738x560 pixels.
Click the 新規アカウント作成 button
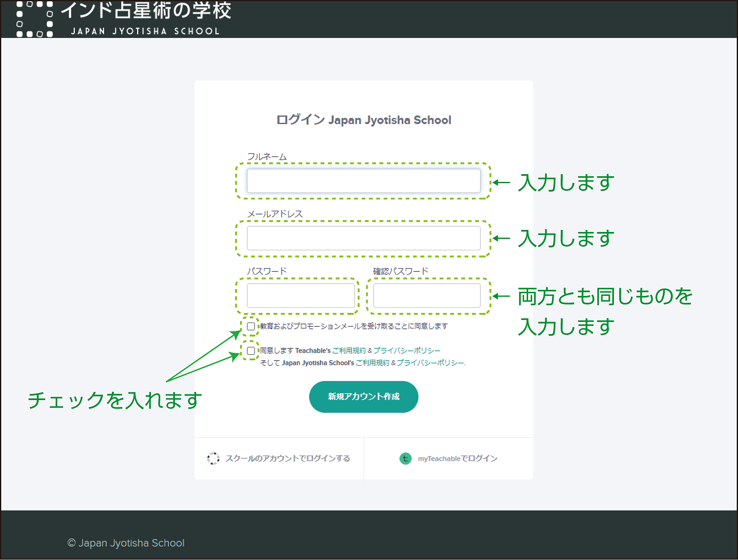(x=364, y=397)
